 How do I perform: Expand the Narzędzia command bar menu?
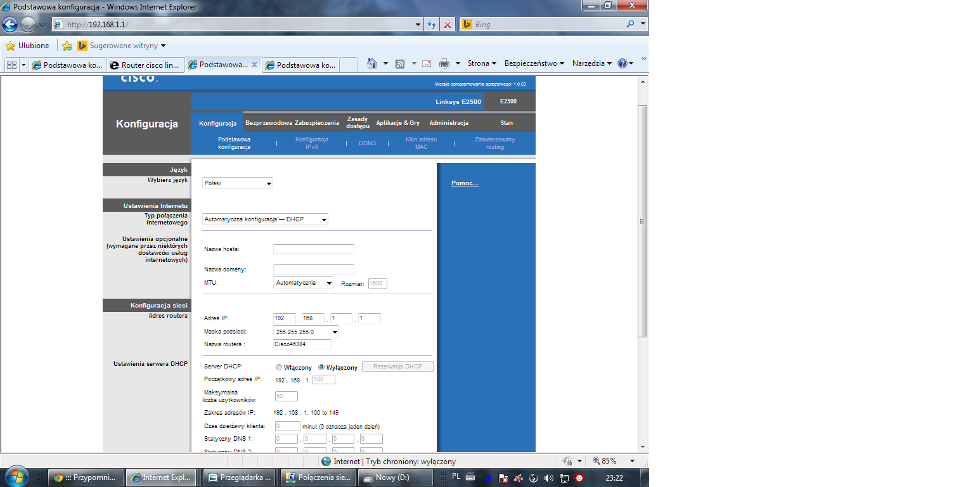click(x=592, y=63)
